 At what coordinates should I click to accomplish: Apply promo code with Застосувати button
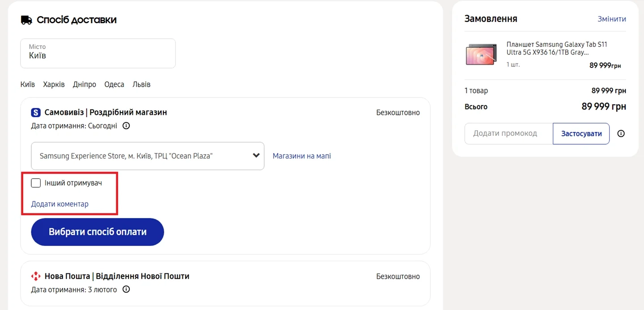tap(581, 134)
